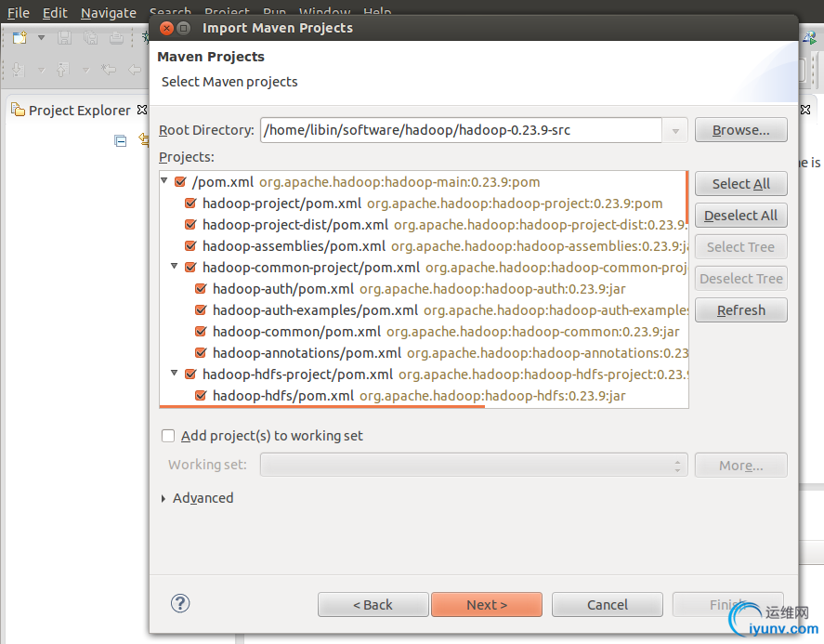
Task: Uncheck hadoop-hdfs-project/pom.xml checkbox
Action: (x=190, y=375)
